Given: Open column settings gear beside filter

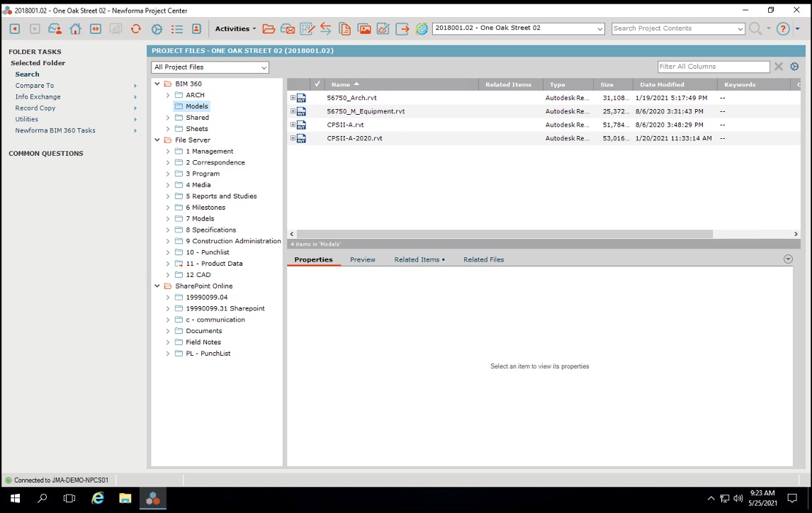Looking at the screenshot, I should click(794, 67).
